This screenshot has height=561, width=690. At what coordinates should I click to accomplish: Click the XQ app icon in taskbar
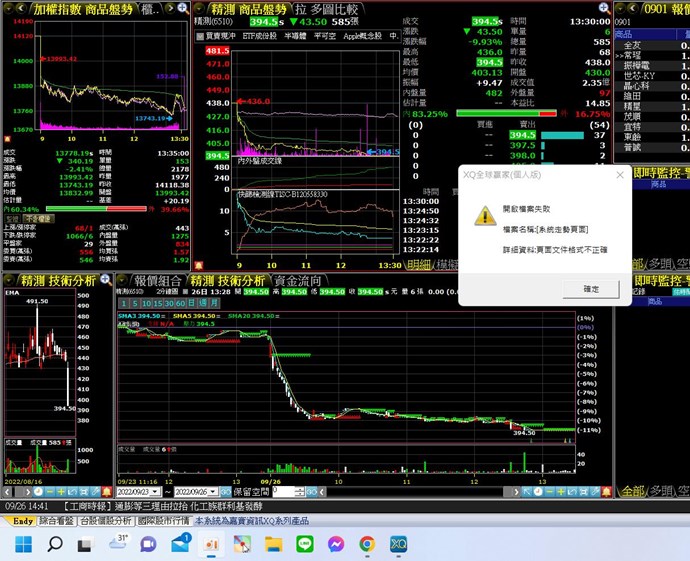(398, 544)
